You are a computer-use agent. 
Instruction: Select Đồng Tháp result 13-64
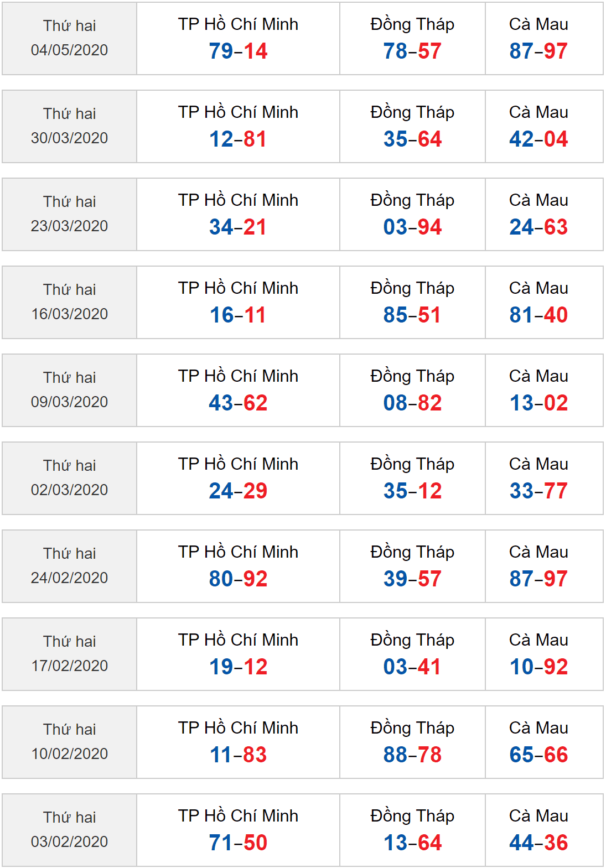pyautogui.click(x=412, y=843)
